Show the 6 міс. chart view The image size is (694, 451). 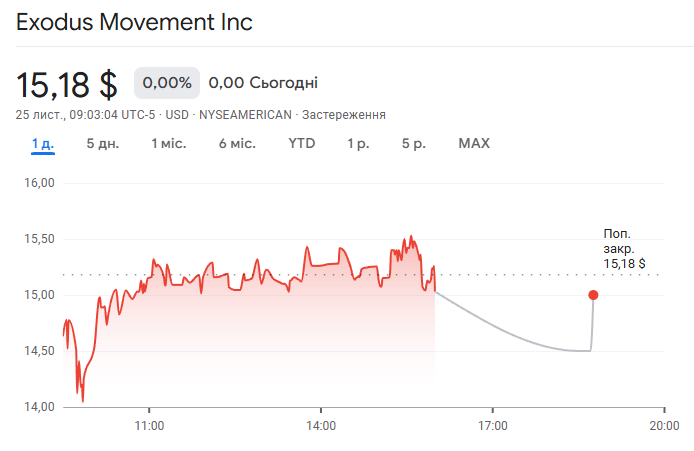[x=237, y=144]
